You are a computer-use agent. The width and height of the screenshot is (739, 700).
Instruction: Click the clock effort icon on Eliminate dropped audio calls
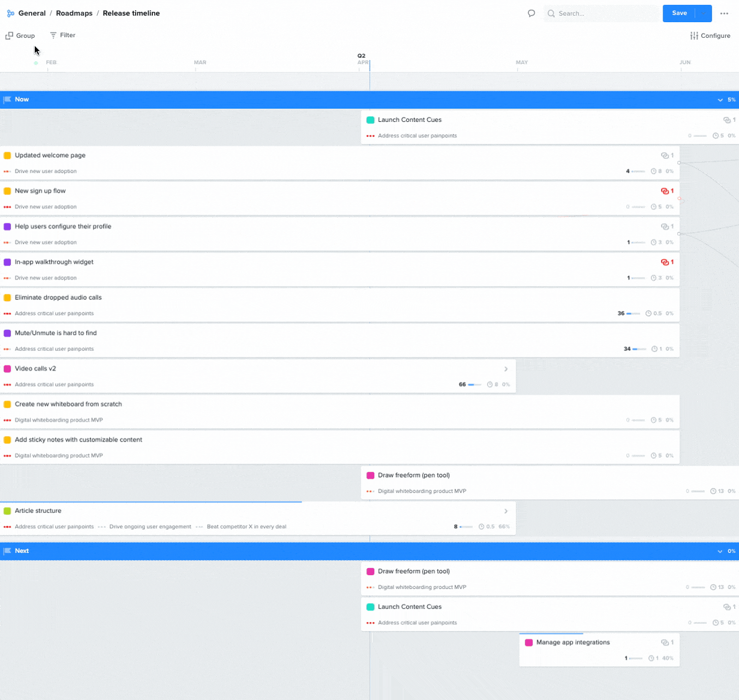point(648,314)
